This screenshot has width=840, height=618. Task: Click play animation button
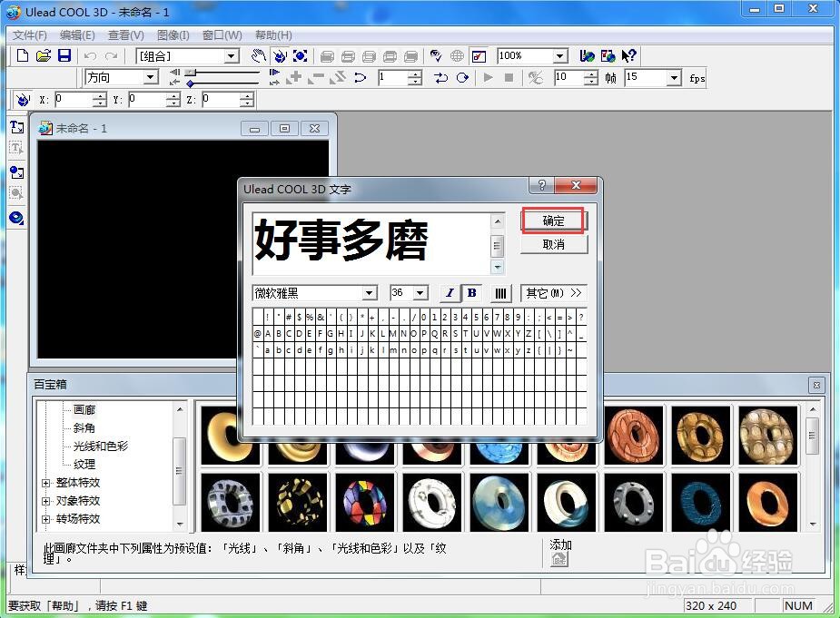[488, 78]
